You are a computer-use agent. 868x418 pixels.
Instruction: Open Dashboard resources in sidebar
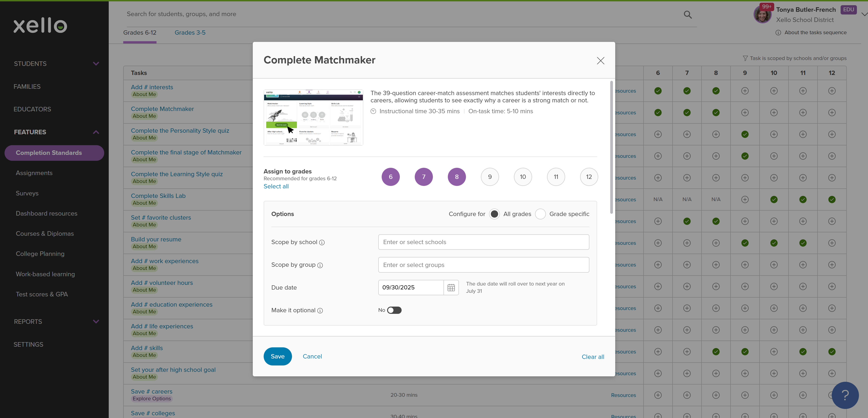46,214
